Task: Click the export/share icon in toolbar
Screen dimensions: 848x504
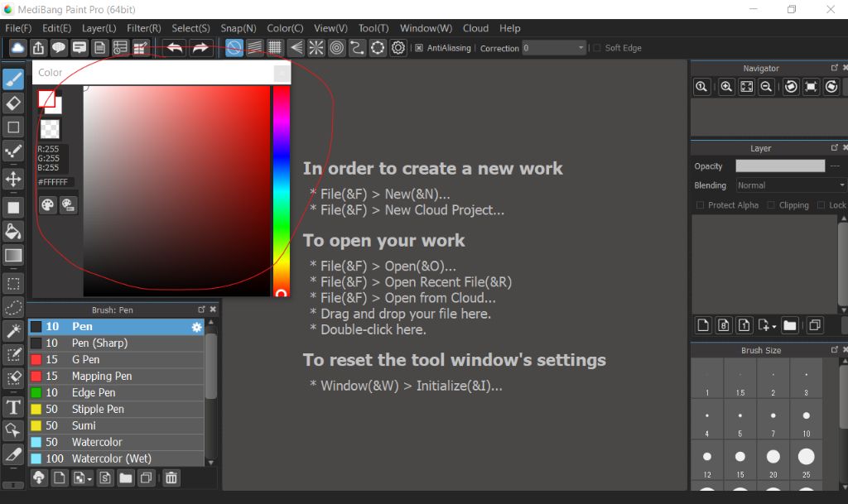Action: tap(38, 47)
